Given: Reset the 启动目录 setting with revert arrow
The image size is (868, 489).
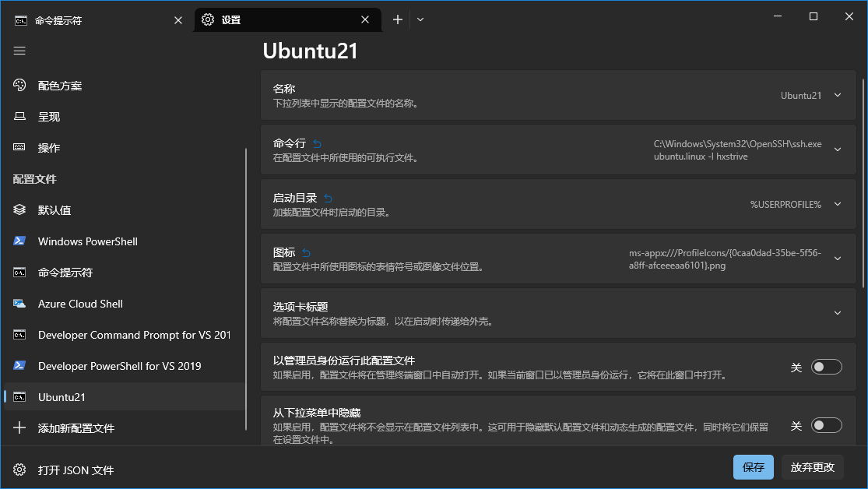Looking at the screenshot, I should pos(329,199).
